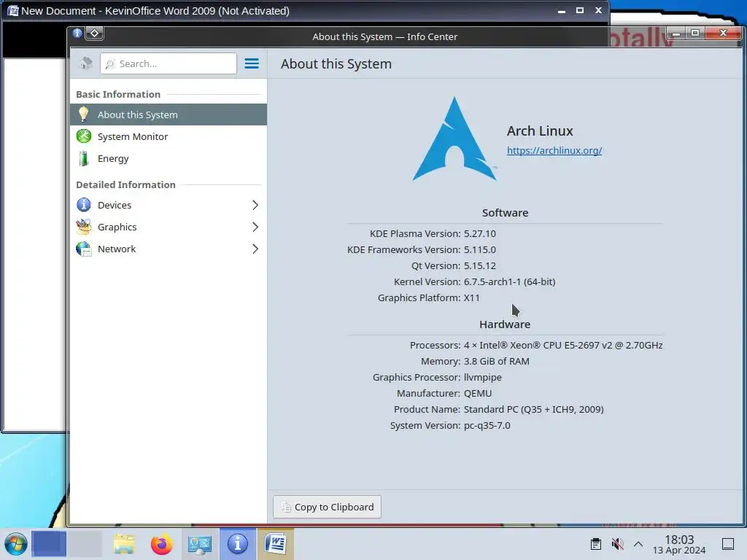This screenshot has height=560, width=747.
Task: Expand the Graphics category arrow
Action: 255,227
